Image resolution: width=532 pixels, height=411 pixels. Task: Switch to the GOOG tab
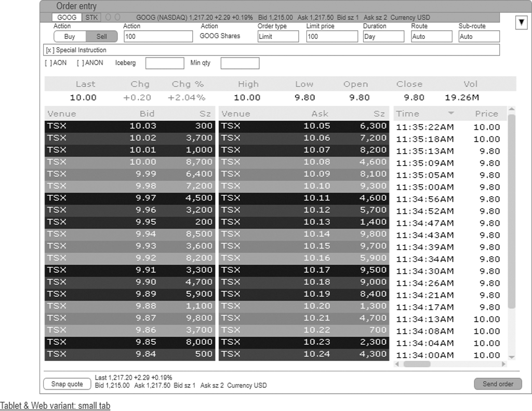pyautogui.click(x=67, y=17)
